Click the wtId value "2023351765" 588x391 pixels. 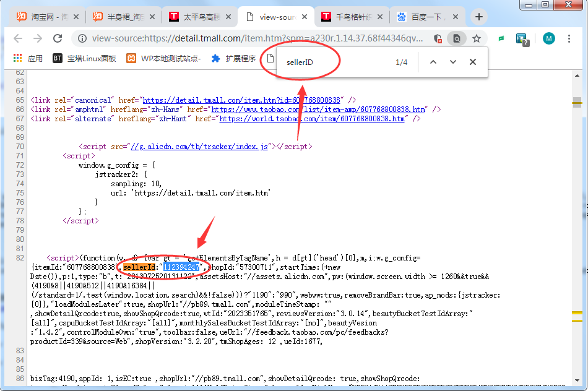click(x=249, y=314)
